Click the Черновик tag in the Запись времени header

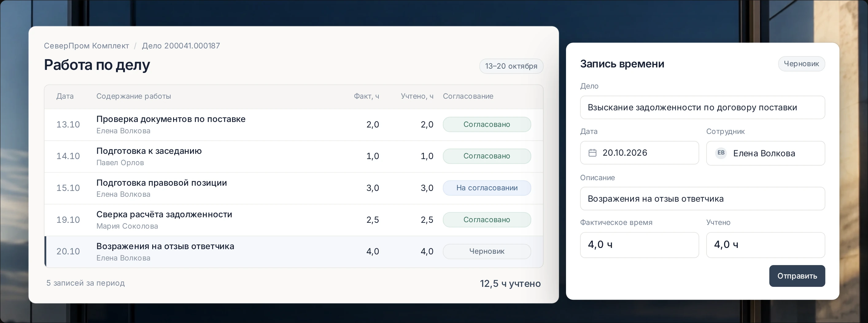pos(801,64)
